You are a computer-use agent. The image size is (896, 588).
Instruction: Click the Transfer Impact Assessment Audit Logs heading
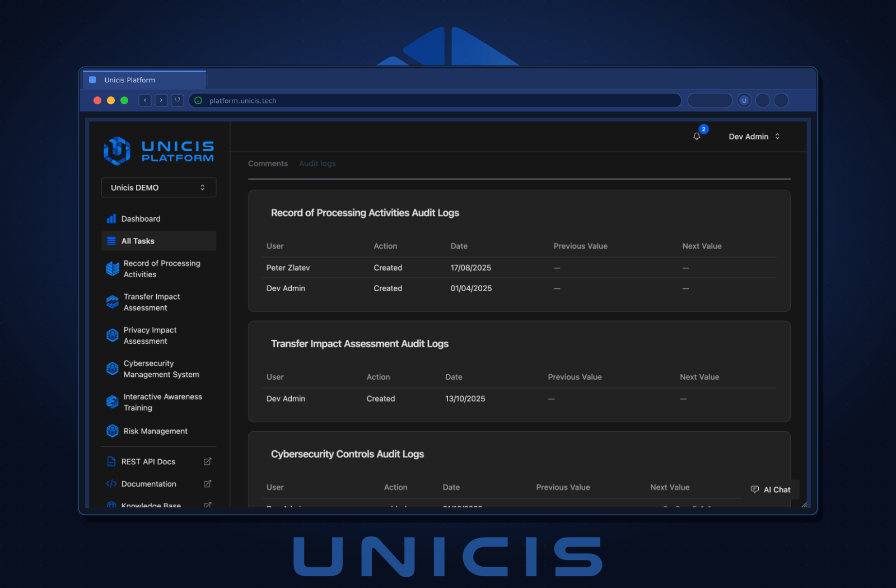pos(360,344)
